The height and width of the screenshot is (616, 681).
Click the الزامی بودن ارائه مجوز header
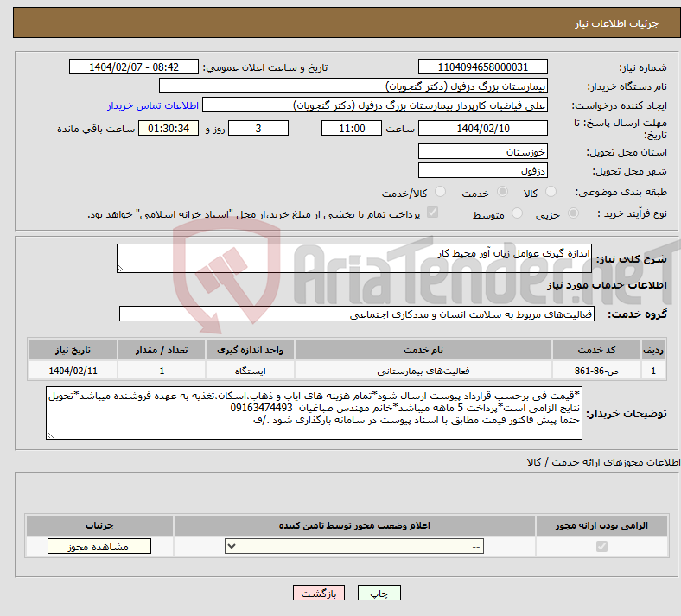(x=601, y=525)
